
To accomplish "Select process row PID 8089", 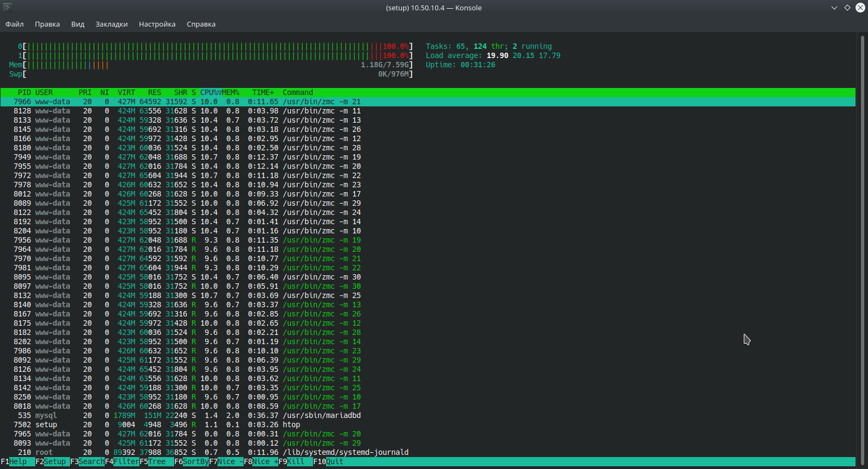I will coord(428,203).
